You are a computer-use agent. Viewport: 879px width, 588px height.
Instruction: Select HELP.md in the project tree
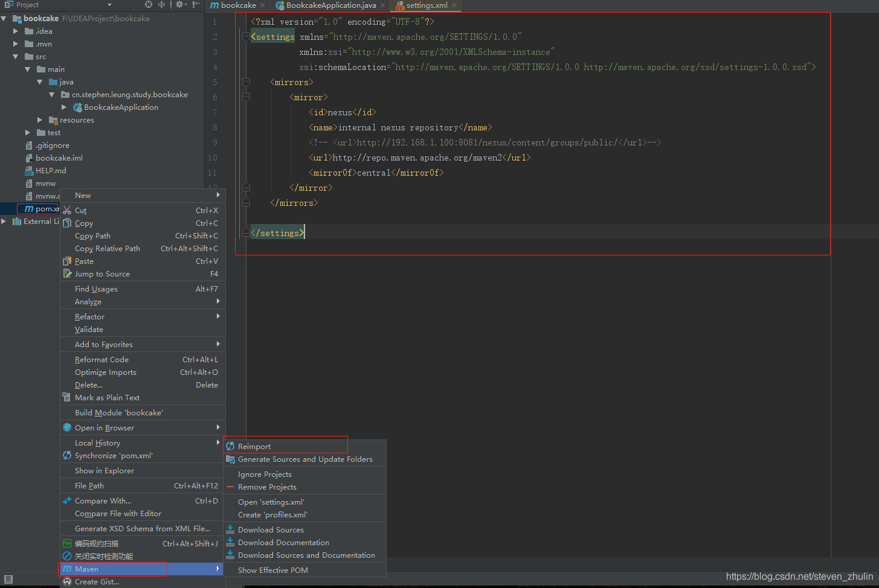51,171
